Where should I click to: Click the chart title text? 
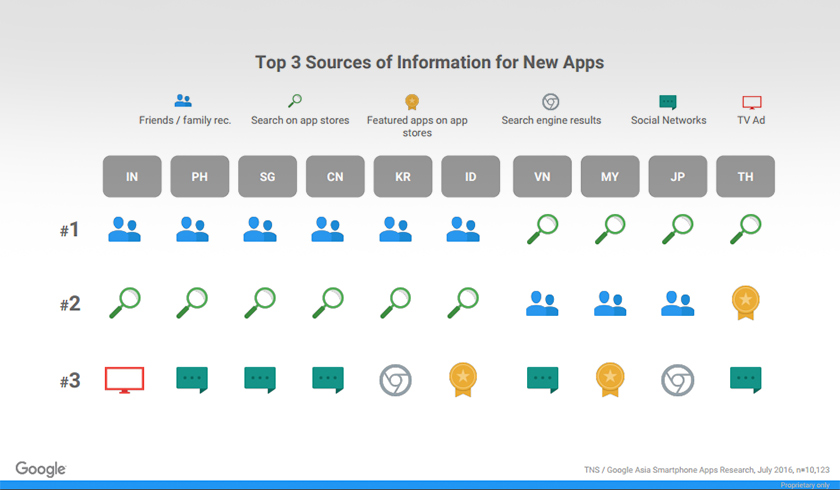tap(429, 62)
